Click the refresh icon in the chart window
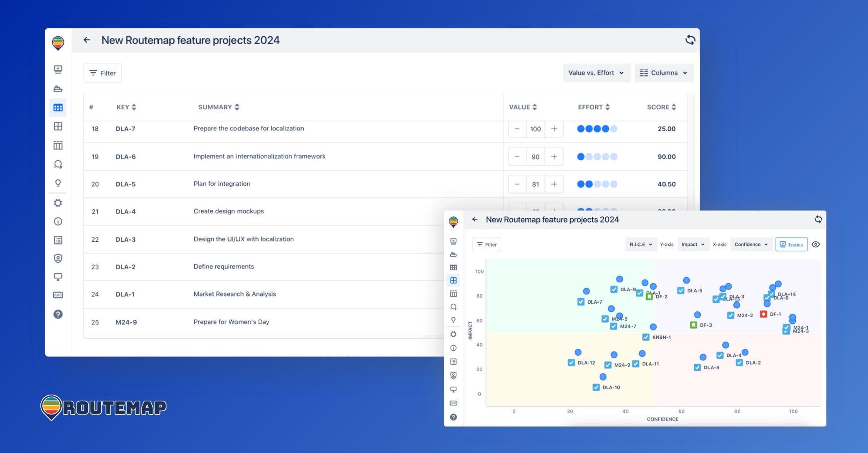The width and height of the screenshot is (868, 453). (x=818, y=219)
